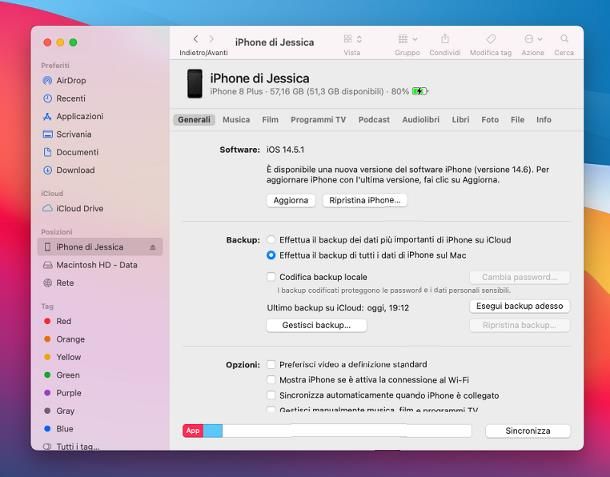Go forward with the Avanti arrow
The height and width of the screenshot is (477, 610).
pos(211,39)
